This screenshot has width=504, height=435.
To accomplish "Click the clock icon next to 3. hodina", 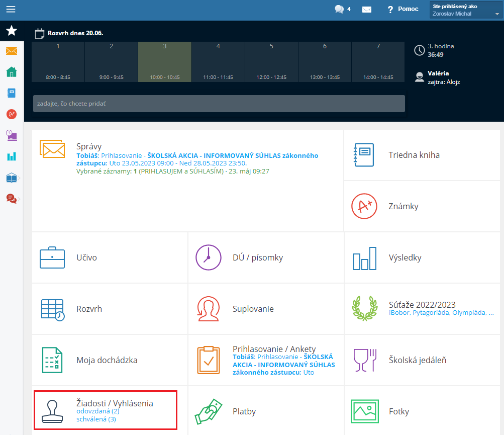I will 420,50.
